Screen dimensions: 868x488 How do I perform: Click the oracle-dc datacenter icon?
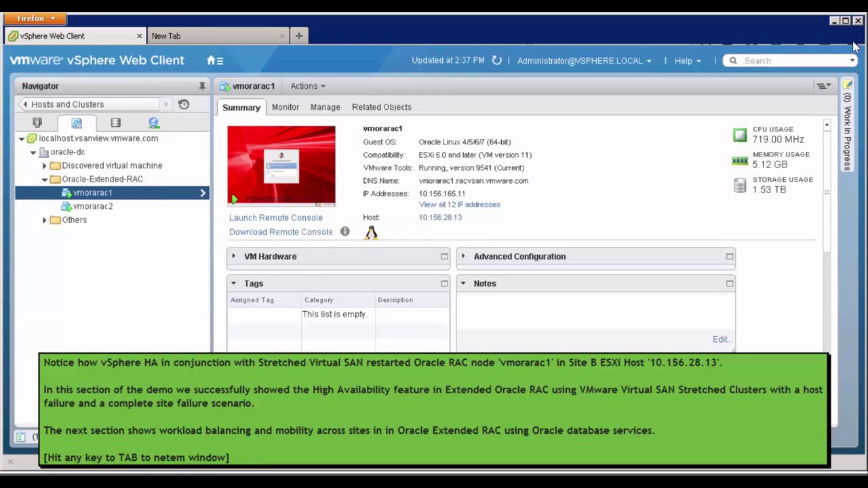[x=44, y=152]
